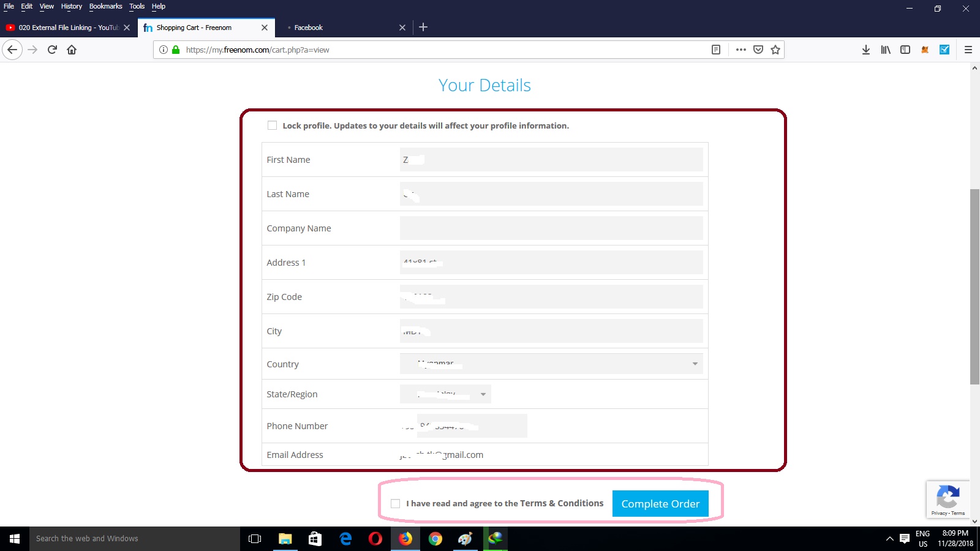
Task: Click the Complete Order button
Action: point(660,503)
